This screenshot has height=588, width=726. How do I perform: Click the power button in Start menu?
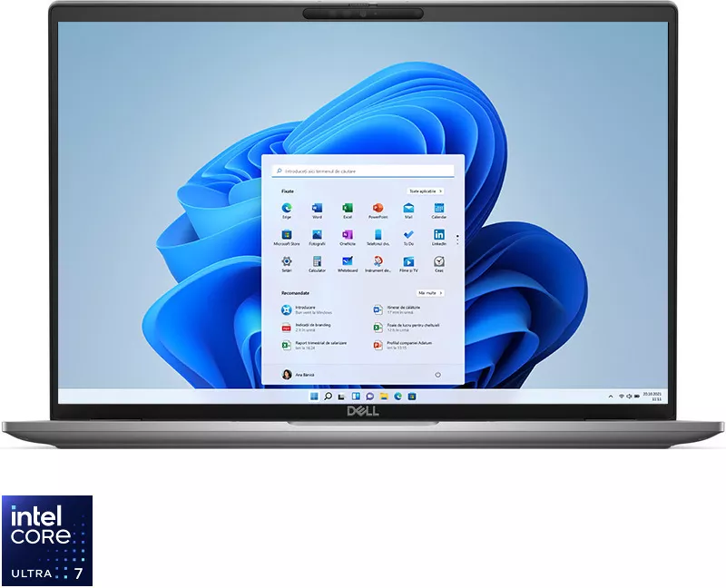437,375
